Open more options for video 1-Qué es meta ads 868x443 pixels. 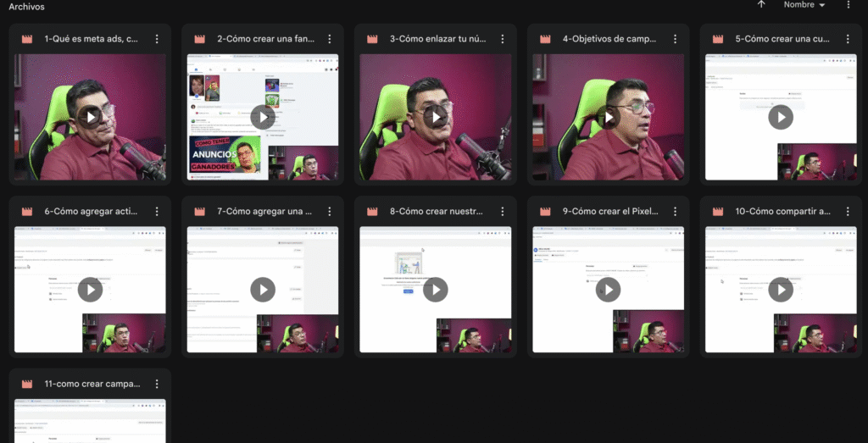(x=157, y=39)
